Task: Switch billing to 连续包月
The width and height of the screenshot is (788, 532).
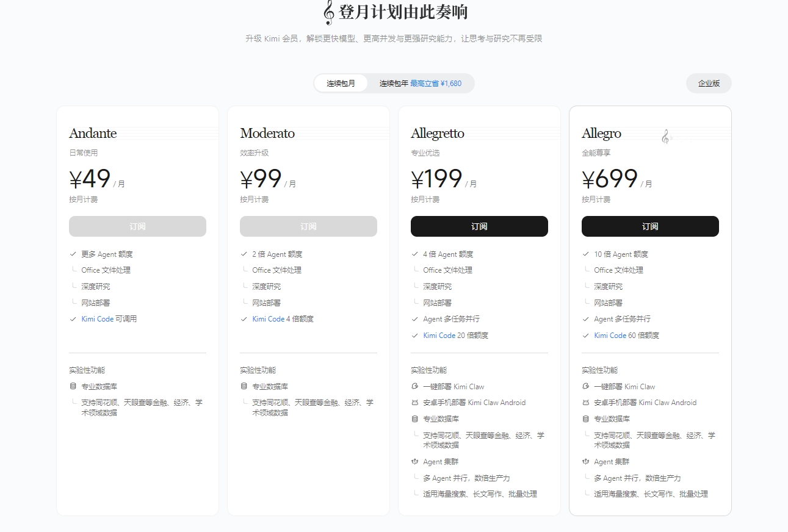Action: coord(341,84)
